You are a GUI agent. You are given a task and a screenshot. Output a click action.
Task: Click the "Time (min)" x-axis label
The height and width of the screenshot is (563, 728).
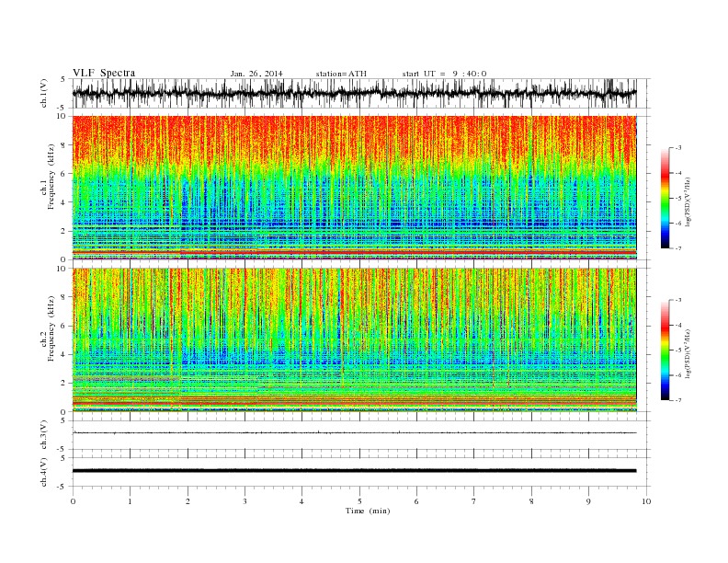click(x=368, y=511)
